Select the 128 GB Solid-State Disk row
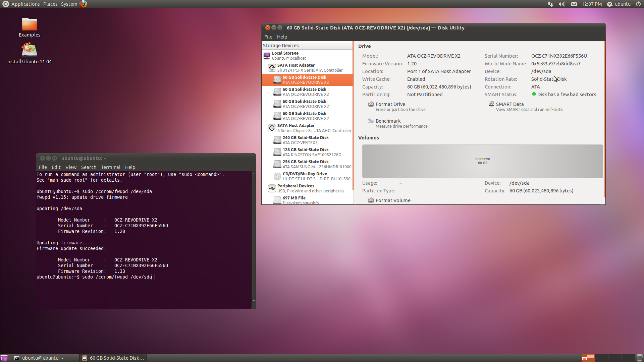This screenshot has width=644, height=362. (x=307, y=152)
